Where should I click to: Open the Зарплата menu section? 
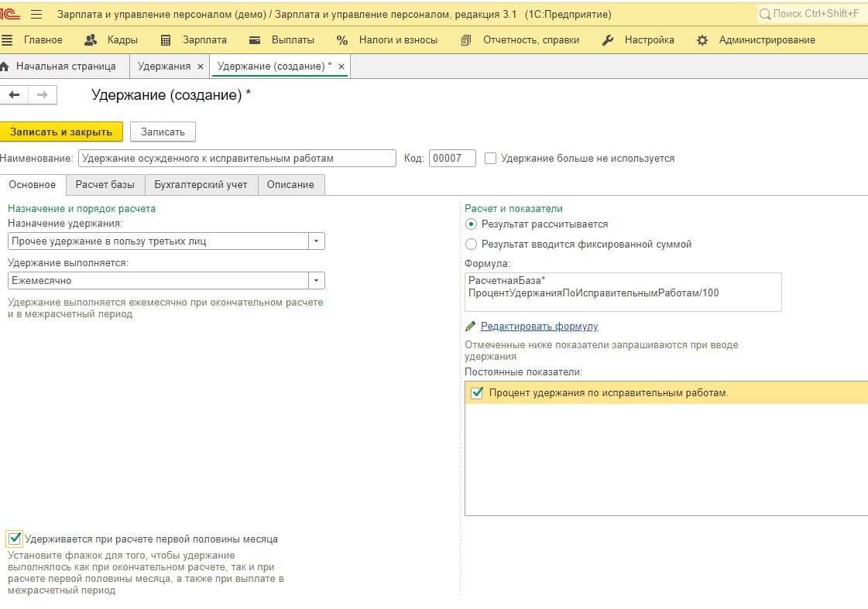click(x=205, y=39)
